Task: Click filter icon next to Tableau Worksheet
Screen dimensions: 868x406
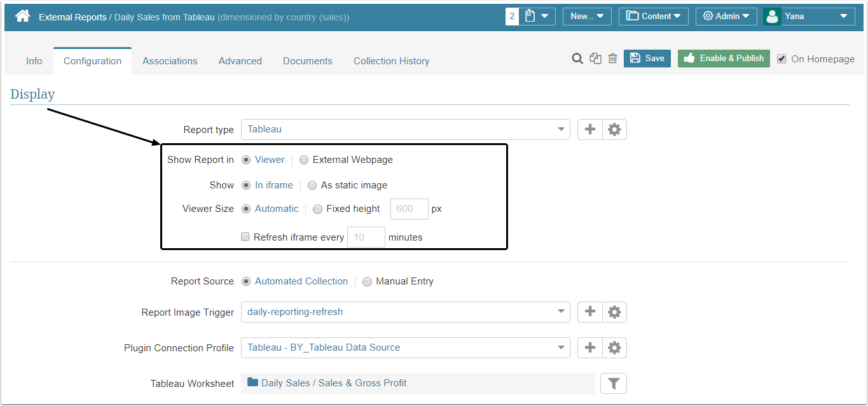Action: pyautogui.click(x=614, y=383)
